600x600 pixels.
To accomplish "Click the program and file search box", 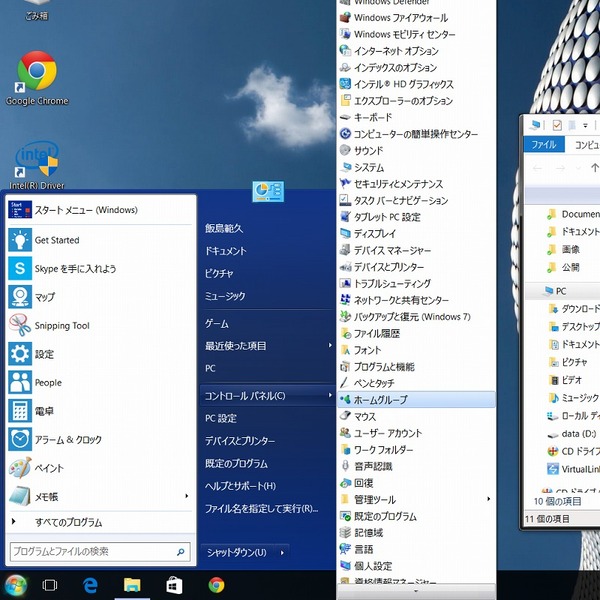I will tap(90, 551).
